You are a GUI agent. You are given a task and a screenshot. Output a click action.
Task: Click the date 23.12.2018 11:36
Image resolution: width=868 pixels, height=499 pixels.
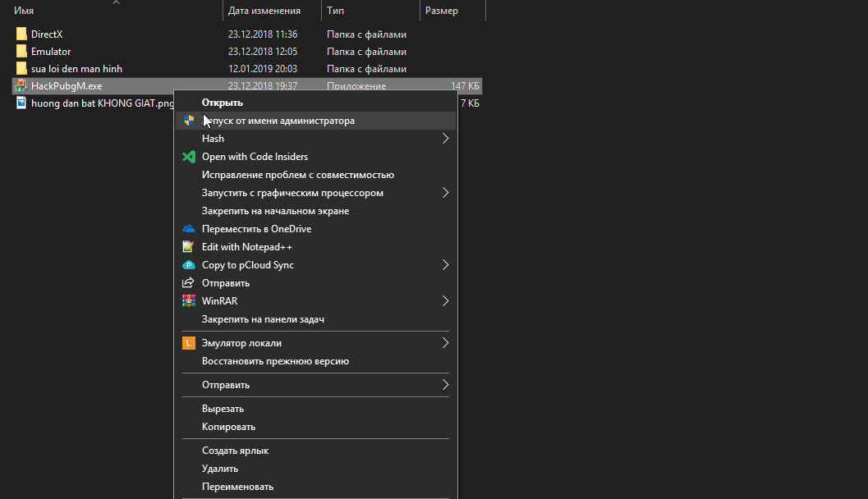point(263,34)
